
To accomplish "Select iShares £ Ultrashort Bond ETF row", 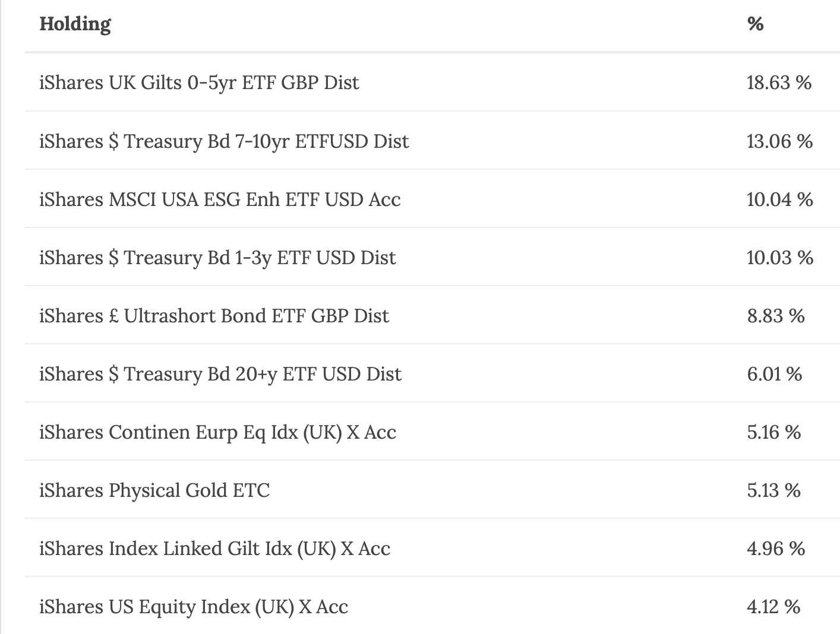I will tap(214, 316).
